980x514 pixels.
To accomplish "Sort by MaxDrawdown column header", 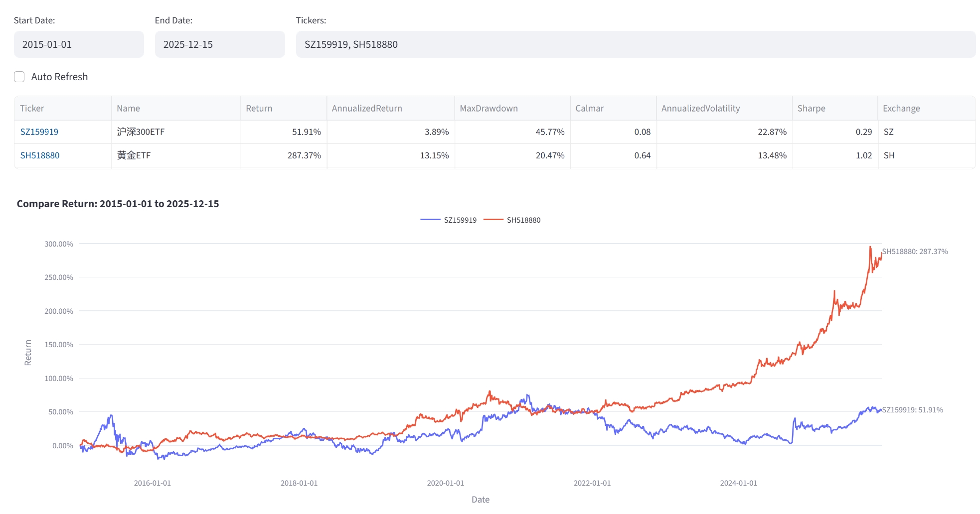I will (489, 109).
